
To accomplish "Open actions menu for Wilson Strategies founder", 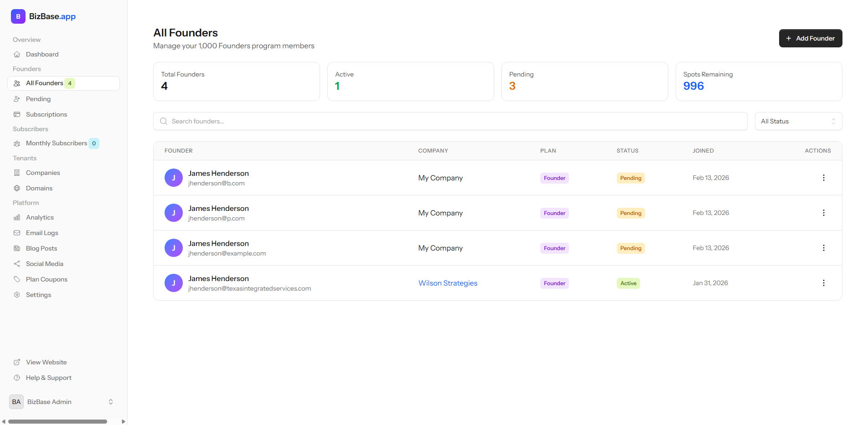I will [x=824, y=283].
